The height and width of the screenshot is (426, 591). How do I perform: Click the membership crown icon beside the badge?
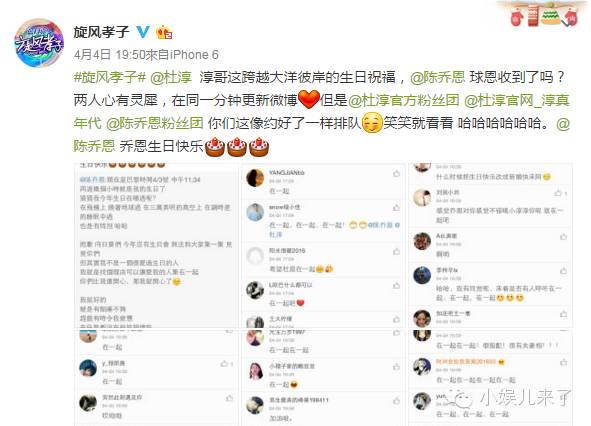click(x=164, y=32)
